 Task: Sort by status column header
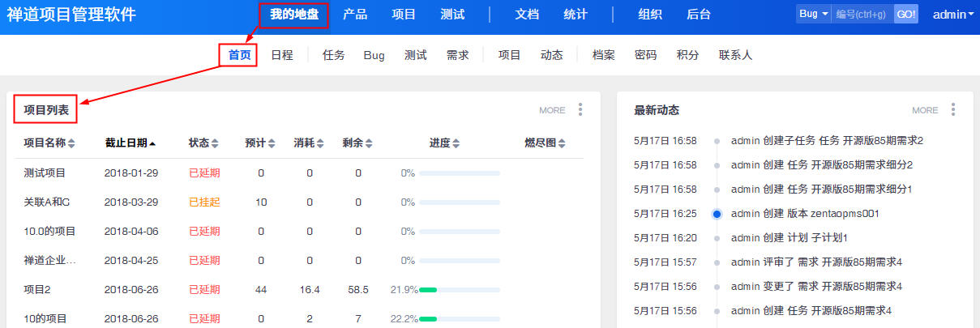click(x=203, y=143)
